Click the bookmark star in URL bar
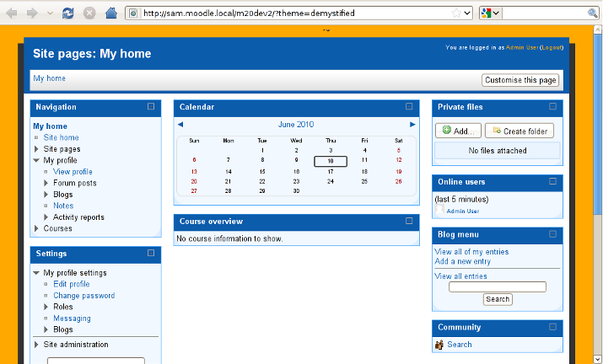This screenshot has width=603, height=364. [456, 13]
